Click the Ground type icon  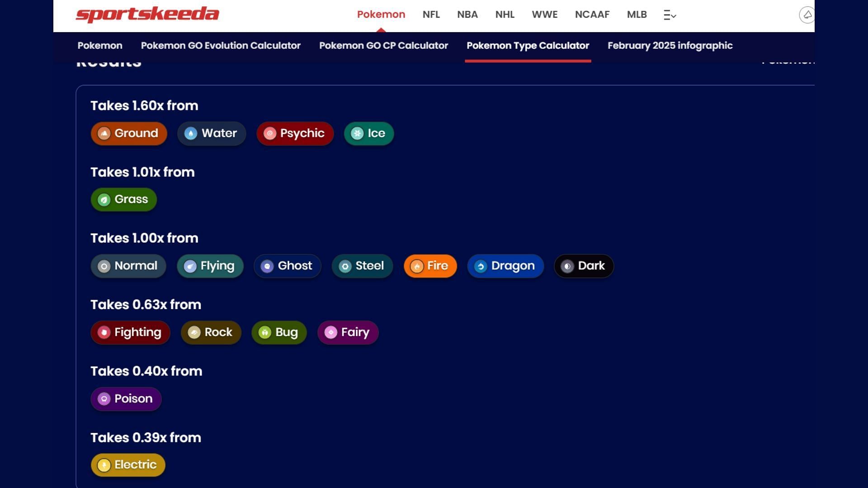tap(104, 133)
